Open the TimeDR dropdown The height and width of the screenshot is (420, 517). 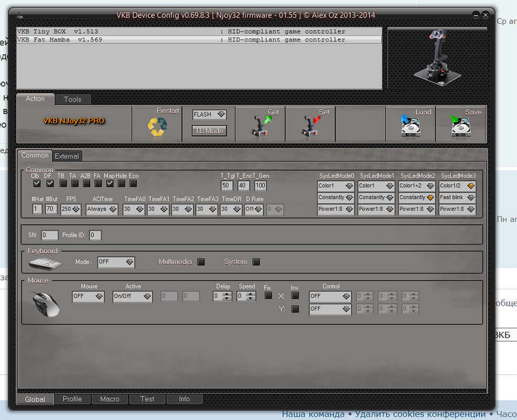(231, 209)
